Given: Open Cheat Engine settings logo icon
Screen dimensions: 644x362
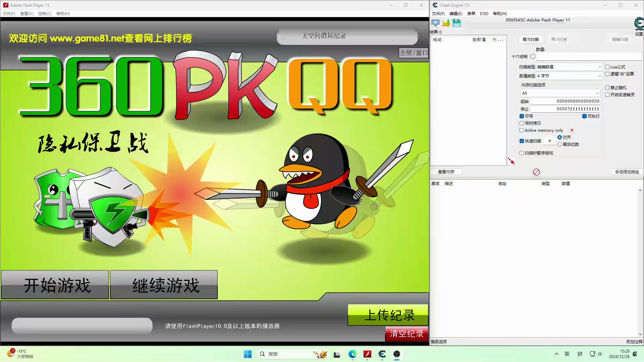Looking at the screenshot, I should (639, 24).
